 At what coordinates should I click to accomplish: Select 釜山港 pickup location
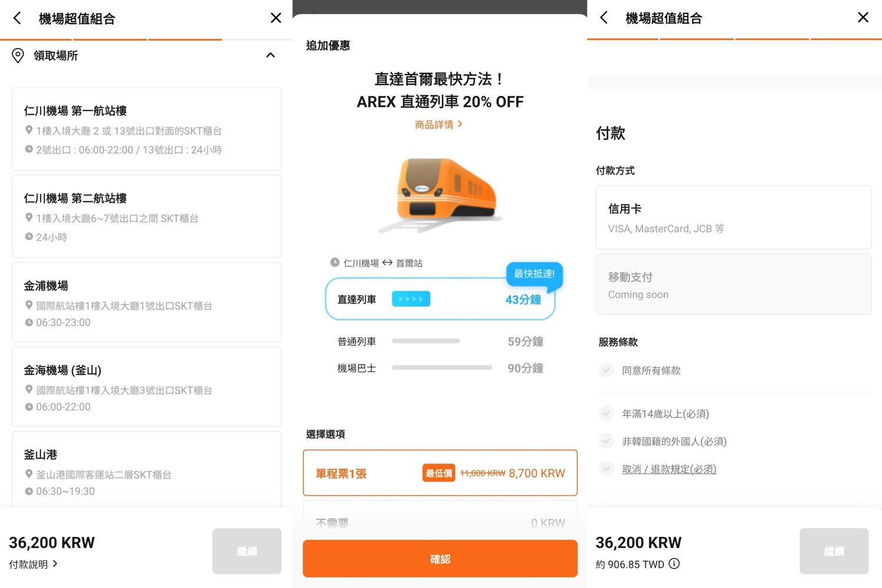147,470
